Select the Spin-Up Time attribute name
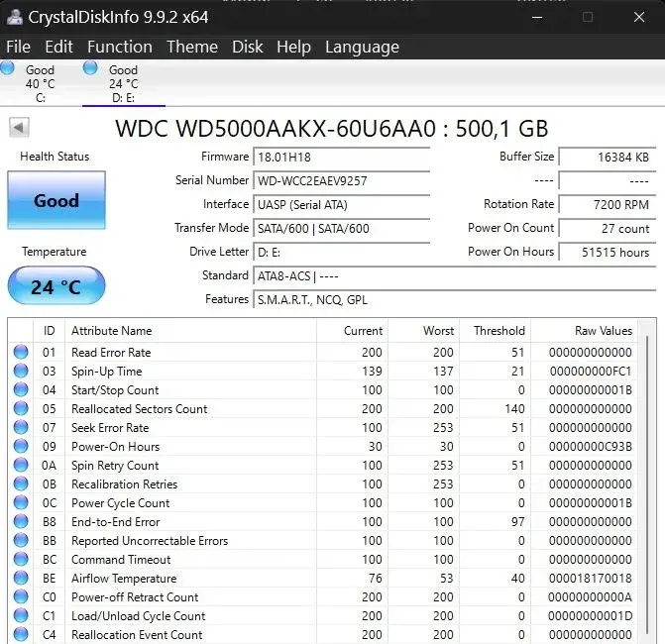 pyautogui.click(x=106, y=372)
